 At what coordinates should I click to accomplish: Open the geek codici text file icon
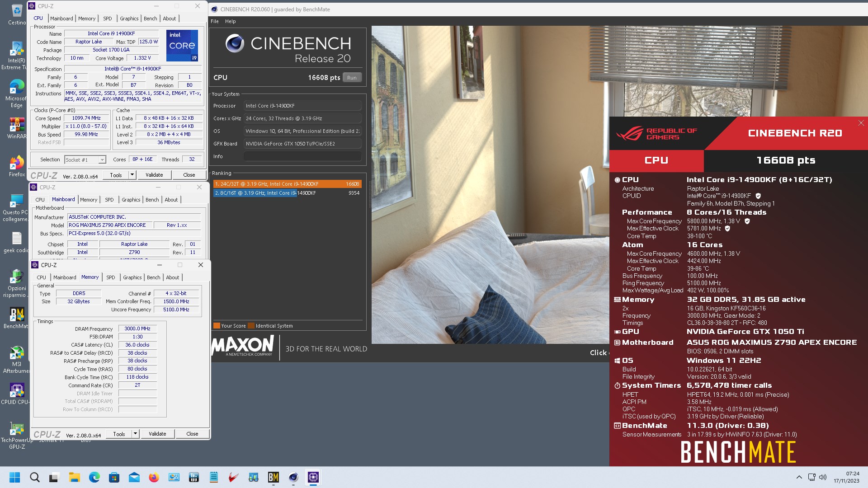[x=16, y=242]
